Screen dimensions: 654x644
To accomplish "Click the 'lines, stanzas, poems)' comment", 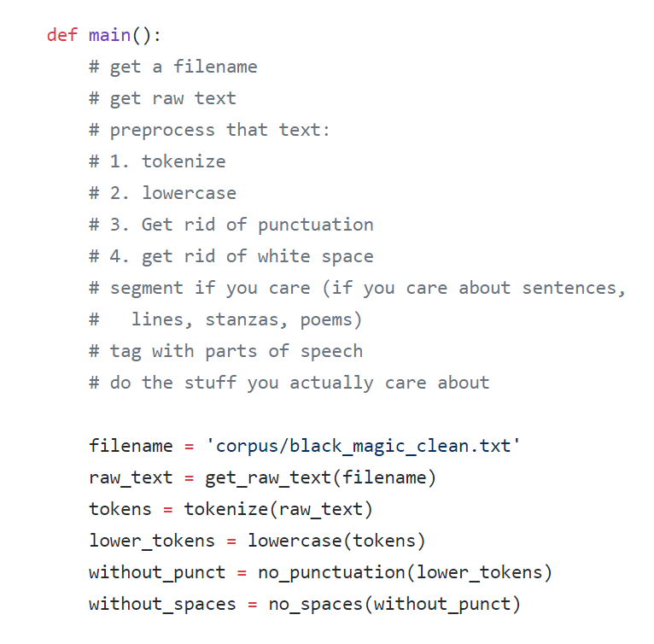I will pos(247,320).
